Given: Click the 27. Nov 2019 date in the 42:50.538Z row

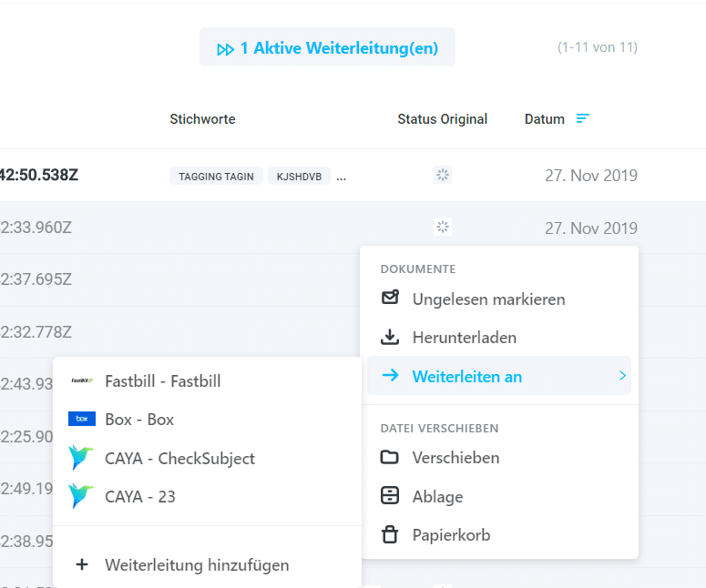Looking at the screenshot, I should 591,176.
